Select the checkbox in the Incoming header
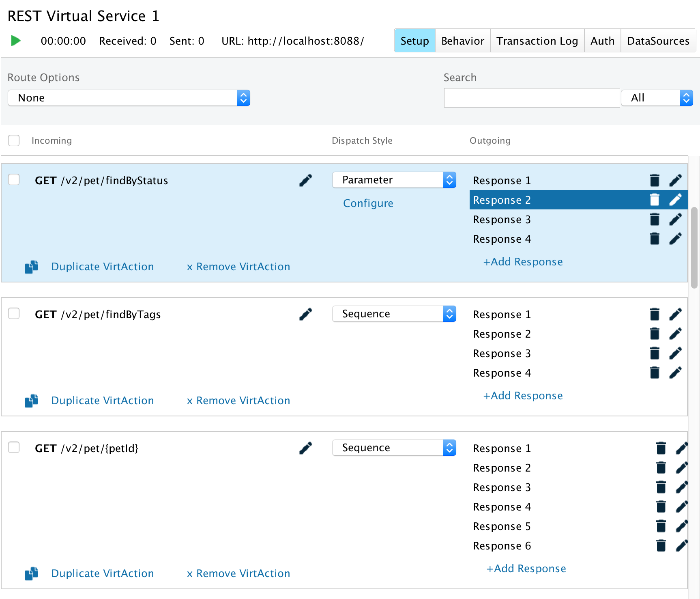700x599 pixels. coord(14,140)
